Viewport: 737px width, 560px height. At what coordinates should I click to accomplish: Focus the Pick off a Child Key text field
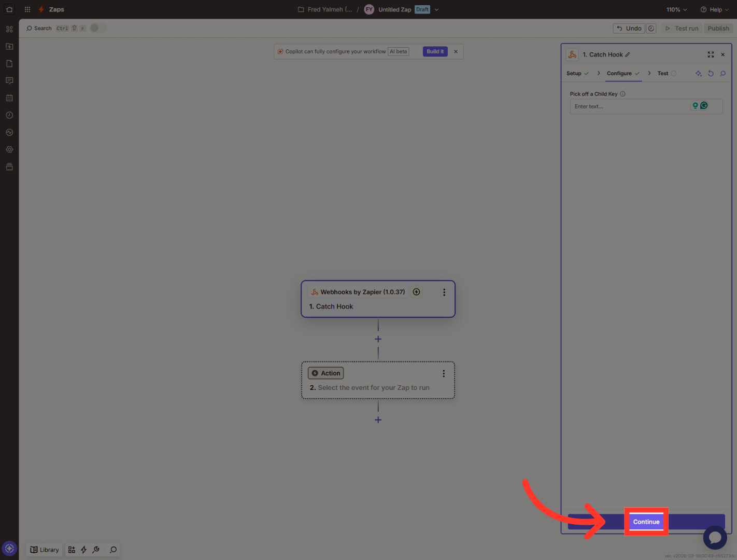tap(646, 106)
